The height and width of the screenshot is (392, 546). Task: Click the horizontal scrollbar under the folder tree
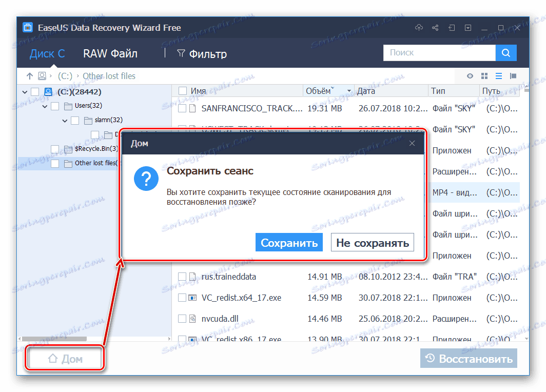tap(54, 339)
